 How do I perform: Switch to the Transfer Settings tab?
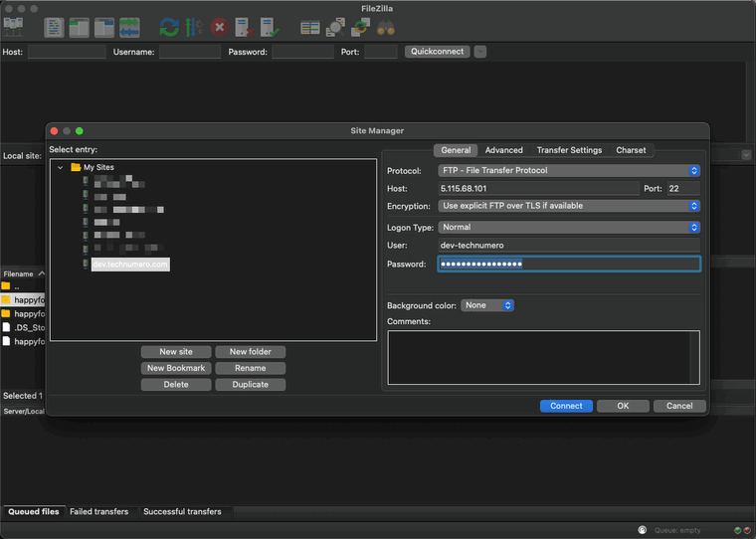569,150
